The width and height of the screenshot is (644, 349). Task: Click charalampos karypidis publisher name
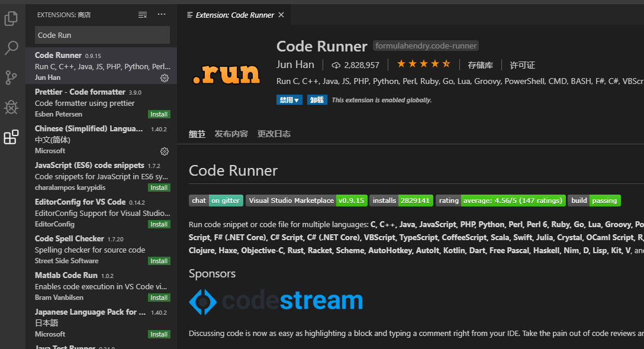pos(70,188)
